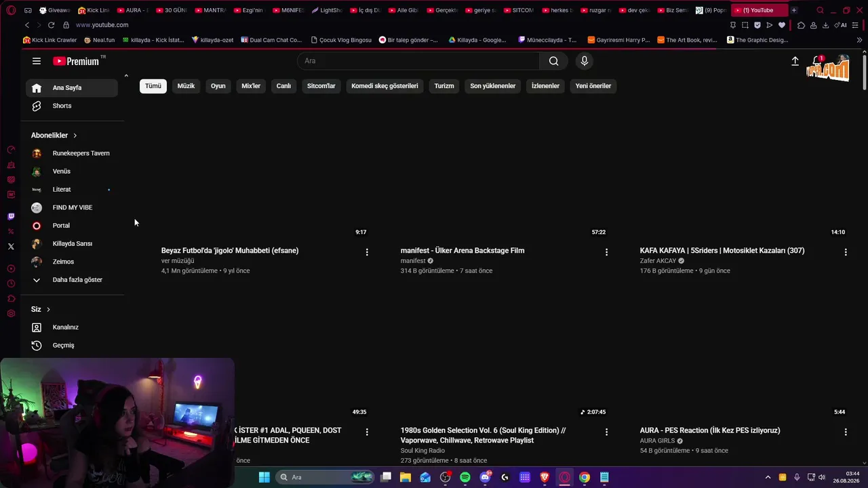Open the Zafer AKCAY channel link
The width and height of the screenshot is (868, 488).
(x=658, y=261)
